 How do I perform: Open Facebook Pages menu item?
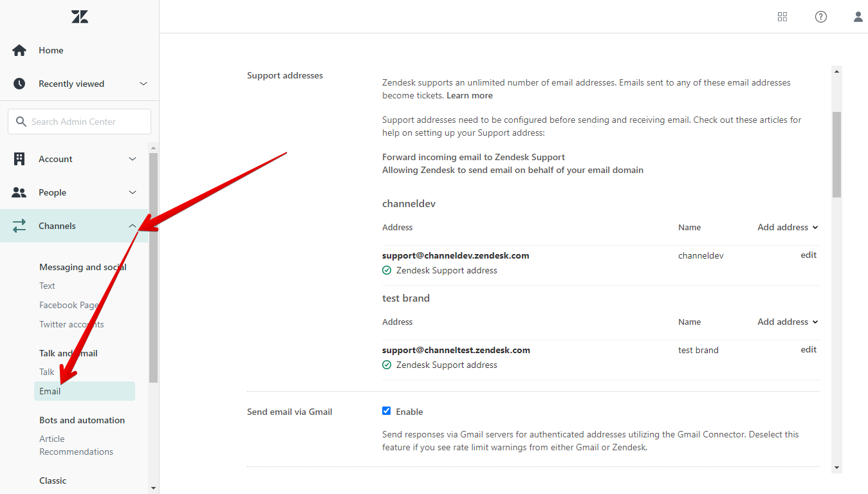pyautogui.click(x=69, y=305)
